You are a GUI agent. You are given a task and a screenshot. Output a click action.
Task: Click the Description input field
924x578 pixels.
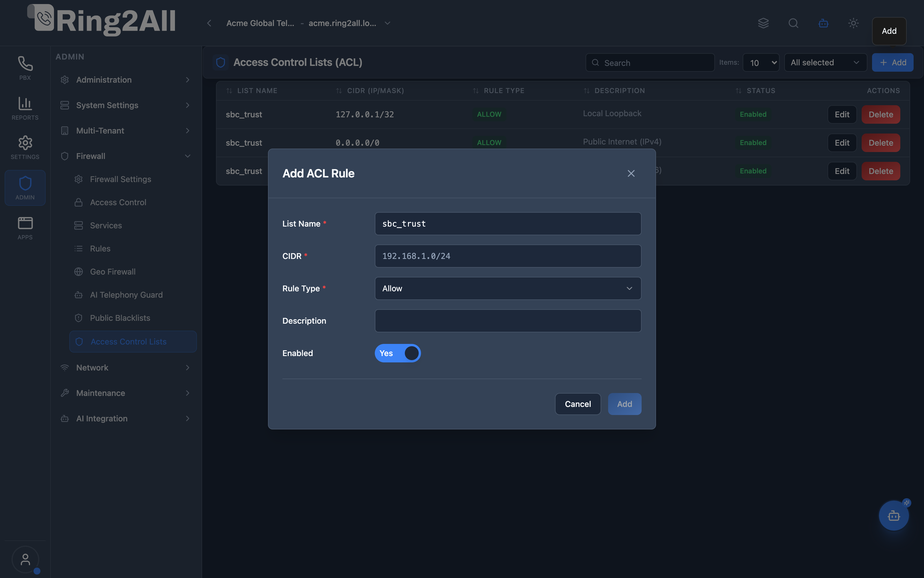click(508, 321)
